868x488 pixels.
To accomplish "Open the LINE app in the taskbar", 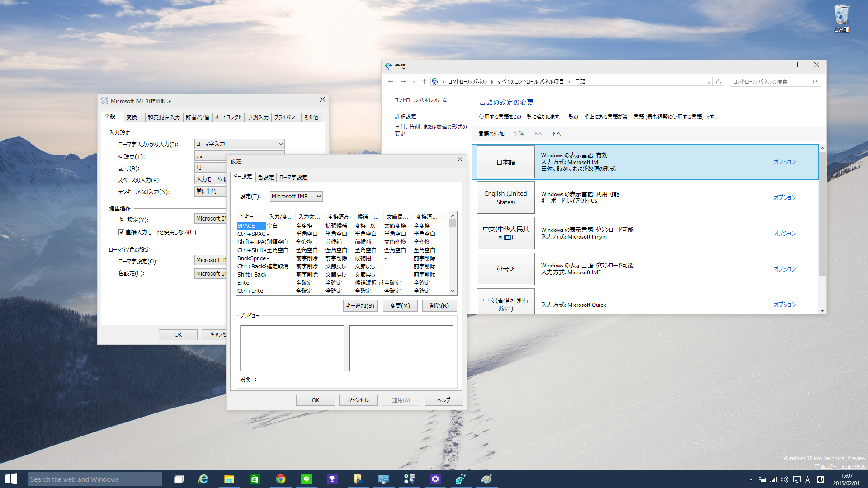I will point(307,479).
